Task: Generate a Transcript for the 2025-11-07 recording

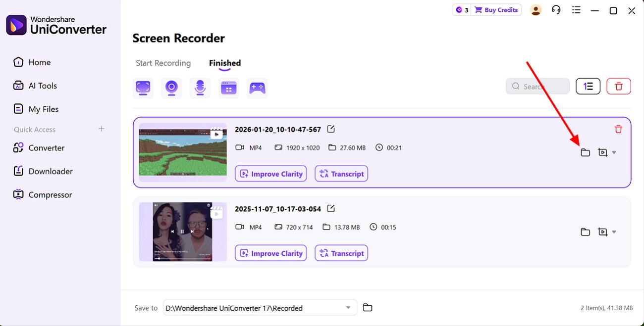Action: pos(341,253)
